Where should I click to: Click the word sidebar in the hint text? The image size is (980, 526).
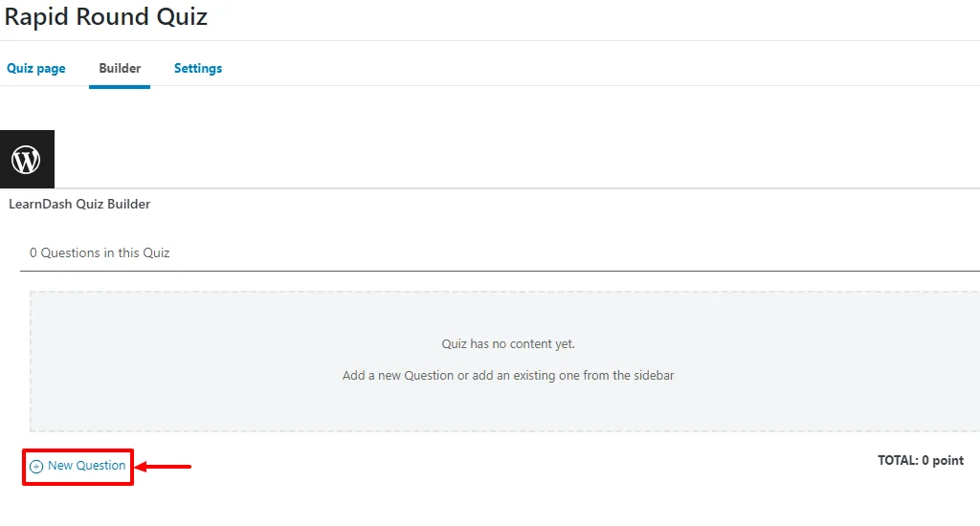[x=654, y=376]
